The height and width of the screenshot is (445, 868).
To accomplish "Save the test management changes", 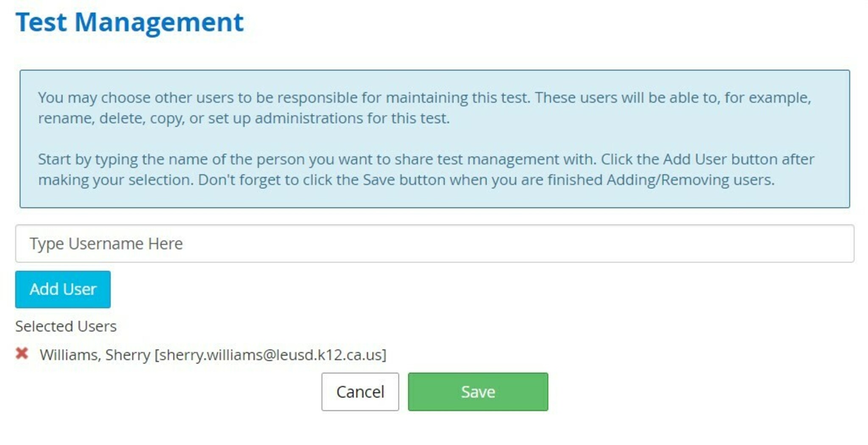I will [x=478, y=392].
